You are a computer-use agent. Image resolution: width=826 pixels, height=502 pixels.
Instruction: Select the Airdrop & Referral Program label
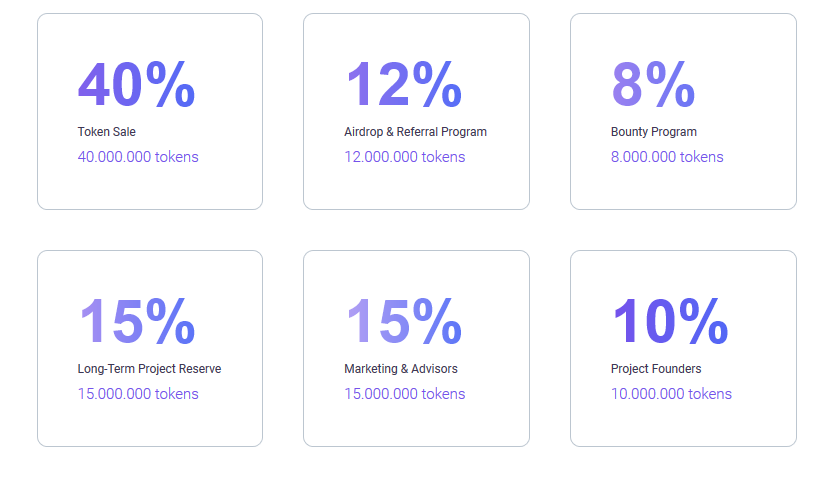pyautogui.click(x=415, y=132)
